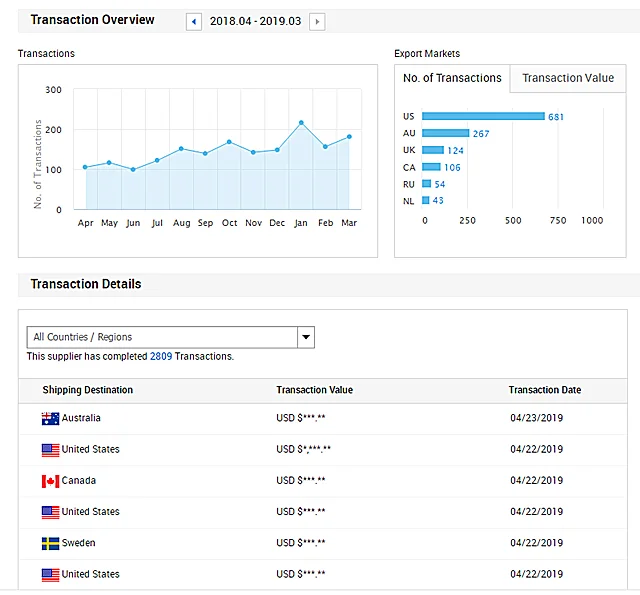Click the Transaction Date column header
The width and height of the screenshot is (640, 595).
click(x=544, y=390)
